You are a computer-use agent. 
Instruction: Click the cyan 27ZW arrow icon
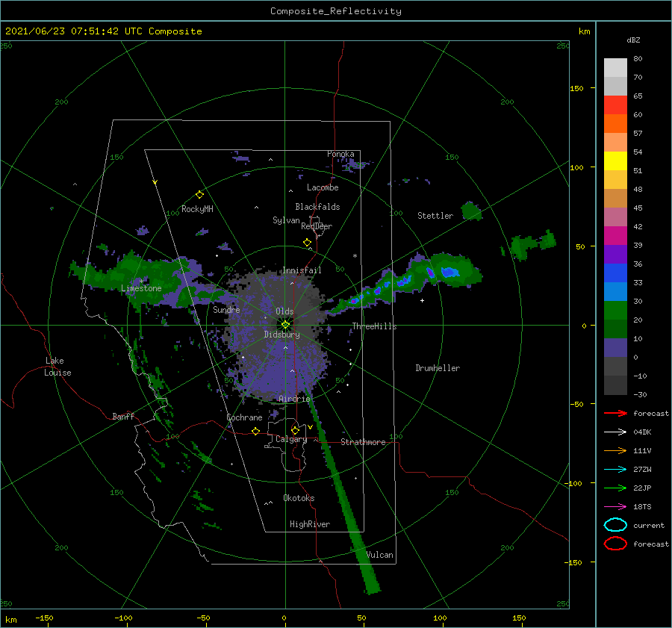pyautogui.click(x=615, y=470)
